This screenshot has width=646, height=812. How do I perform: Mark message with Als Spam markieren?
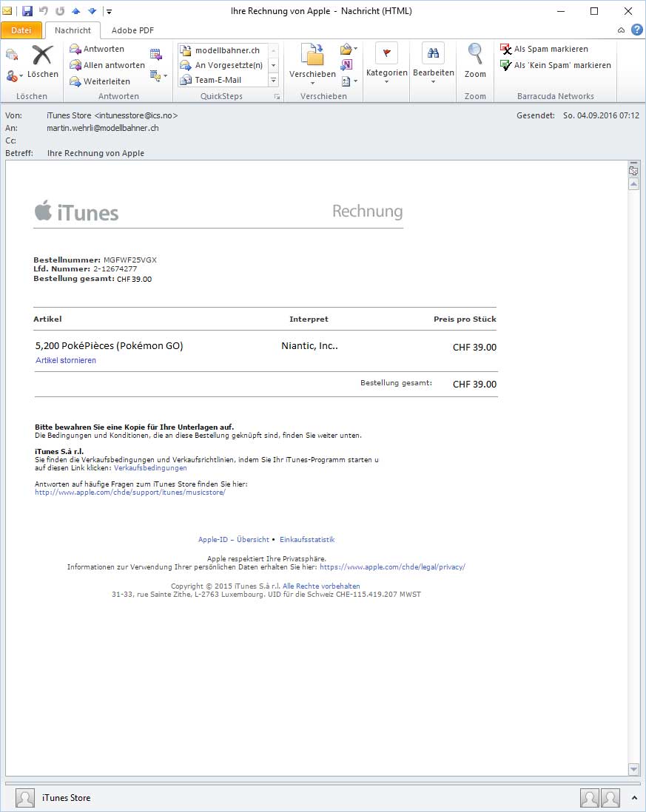tap(508, 48)
